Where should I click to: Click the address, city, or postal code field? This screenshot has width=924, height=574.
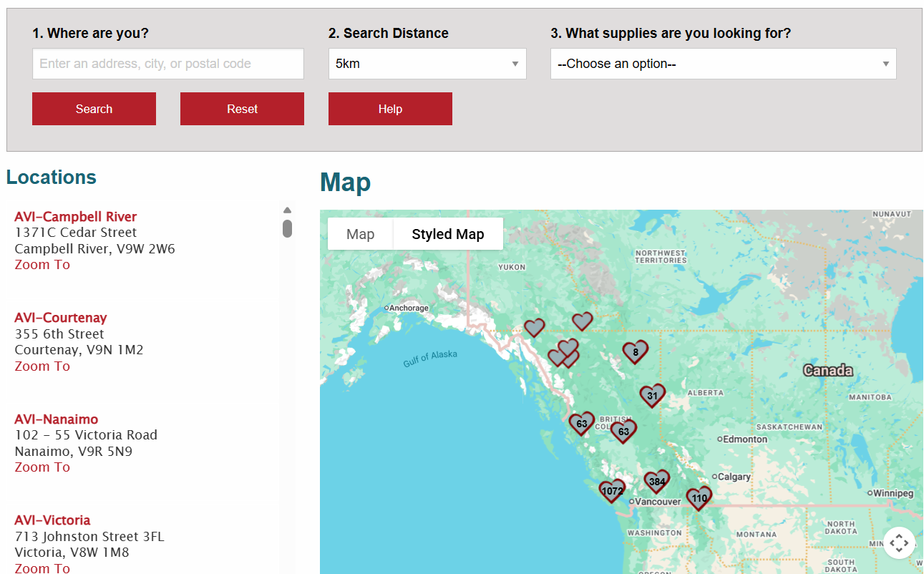tap(168, 64)
